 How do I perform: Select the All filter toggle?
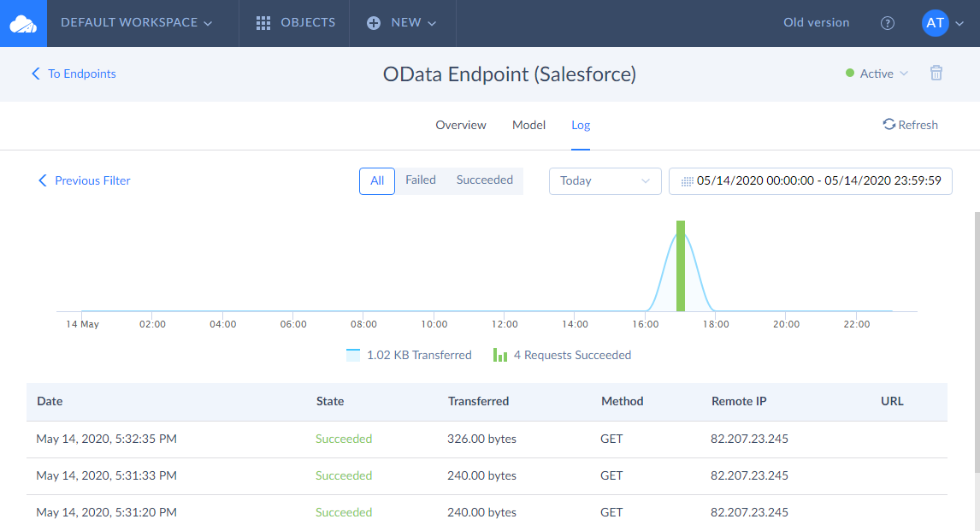point(377,181)
